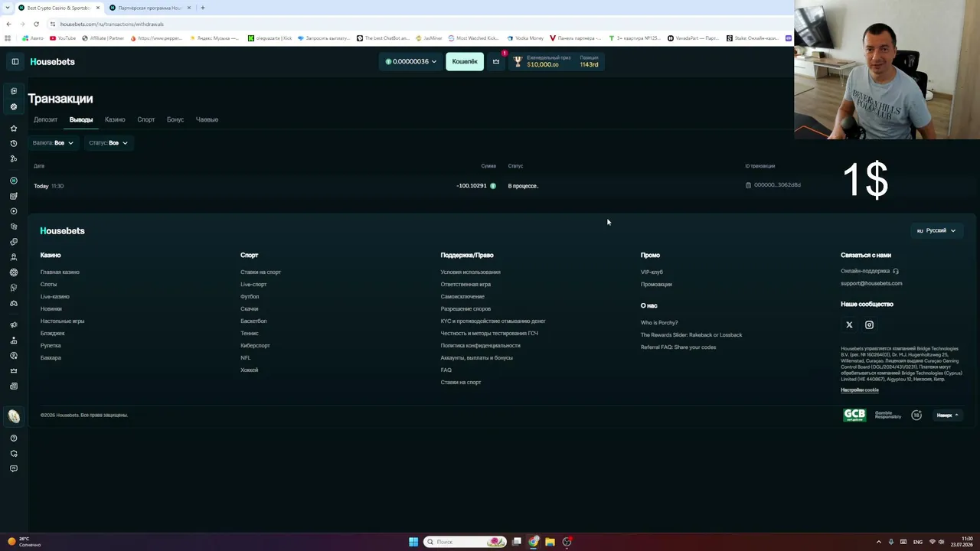Click the sidebar game controller icon

(14, 303)
